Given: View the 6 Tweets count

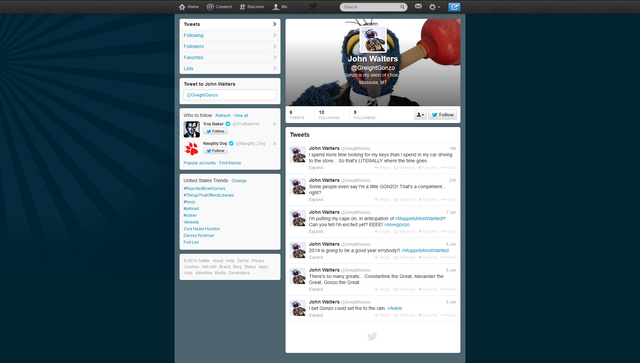Looking at the screenshot, I should click(297, 115).
